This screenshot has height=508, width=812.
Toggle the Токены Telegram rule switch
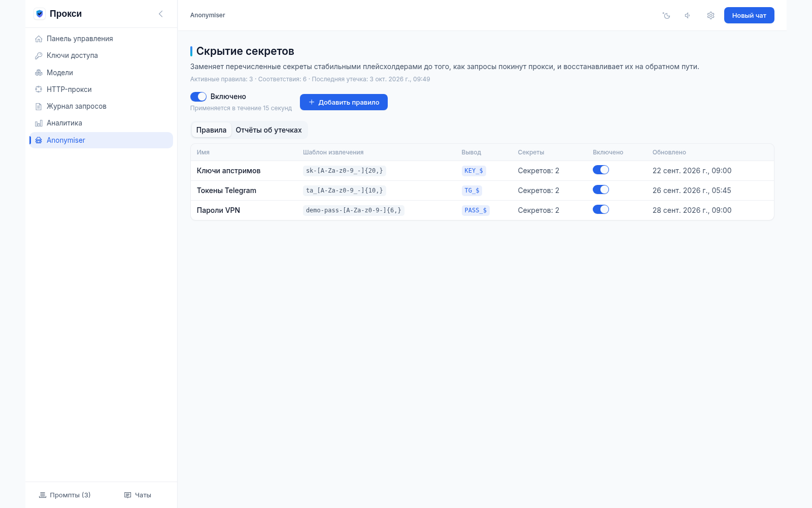click(x=601, y=189)
